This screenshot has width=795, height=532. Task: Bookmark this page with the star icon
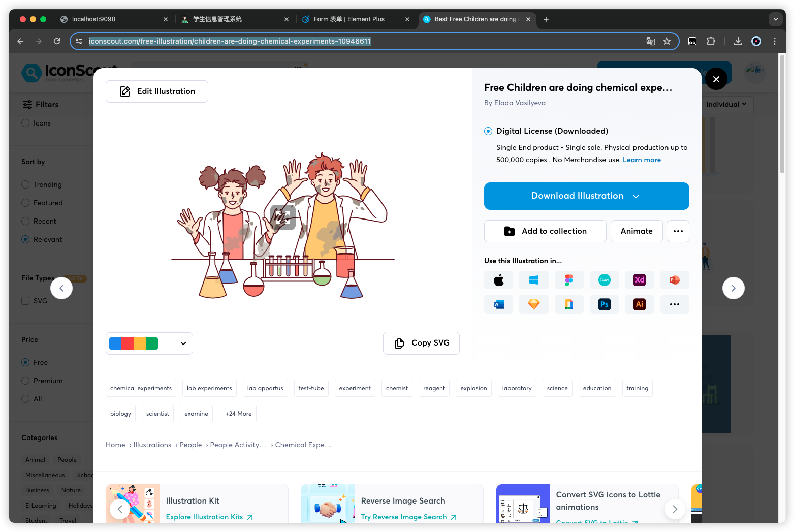click(667, 41)
